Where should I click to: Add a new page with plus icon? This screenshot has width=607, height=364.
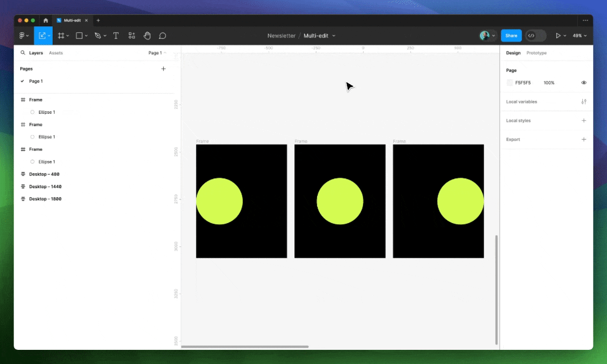163,69
